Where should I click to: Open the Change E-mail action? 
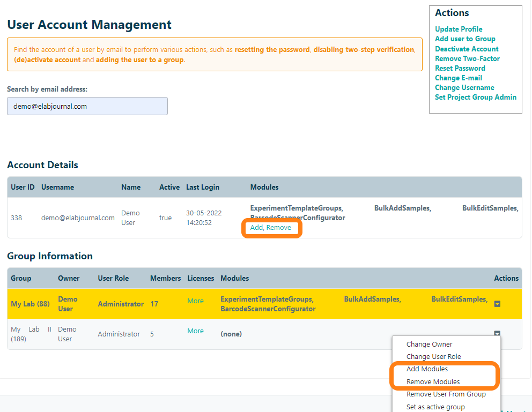pyautogui.click(x=458, y=78)
